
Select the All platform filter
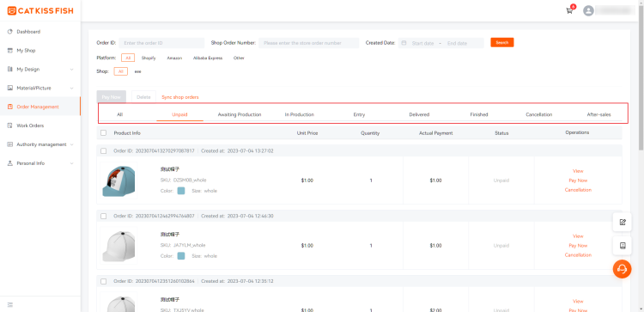pyautogui.click(x=128, y=58)
